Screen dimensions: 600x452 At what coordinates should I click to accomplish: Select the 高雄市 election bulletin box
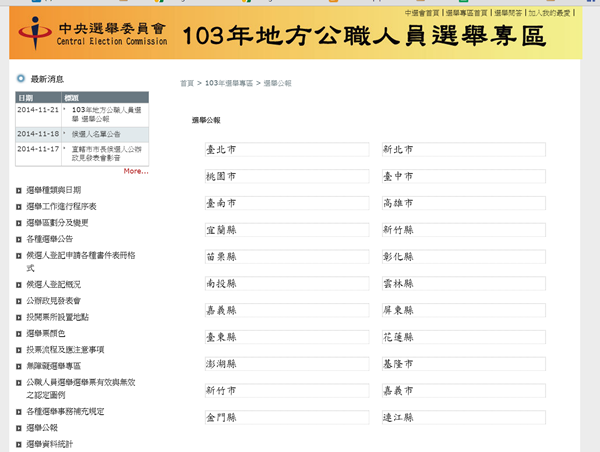[x=462, y=203]
